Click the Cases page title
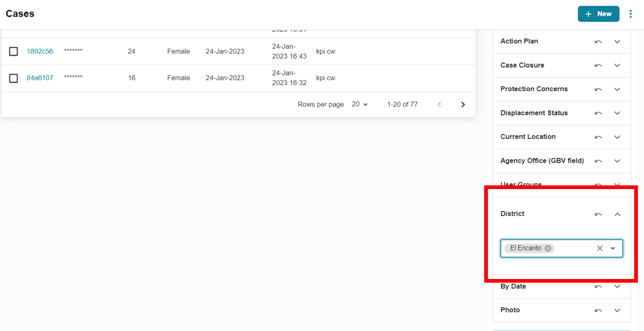Image resolution: width=644 pixels, height=331 pixels. [x=20, y=13]
